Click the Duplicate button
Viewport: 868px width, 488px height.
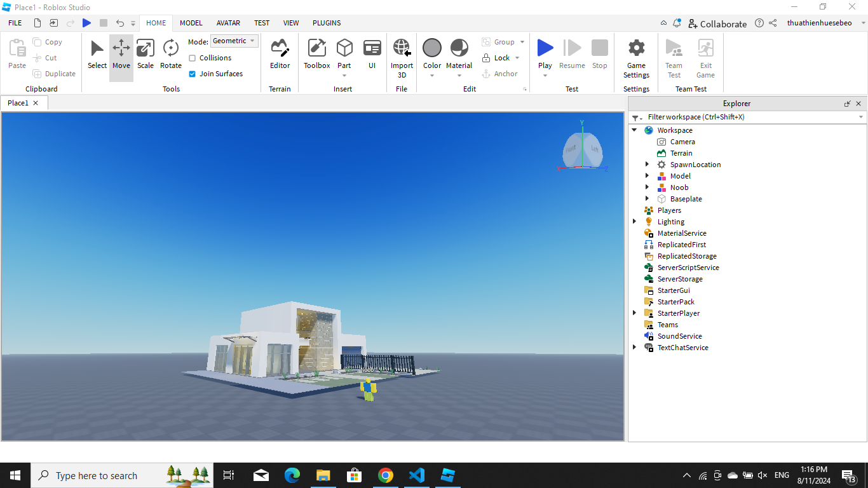[x=54, y=74]
